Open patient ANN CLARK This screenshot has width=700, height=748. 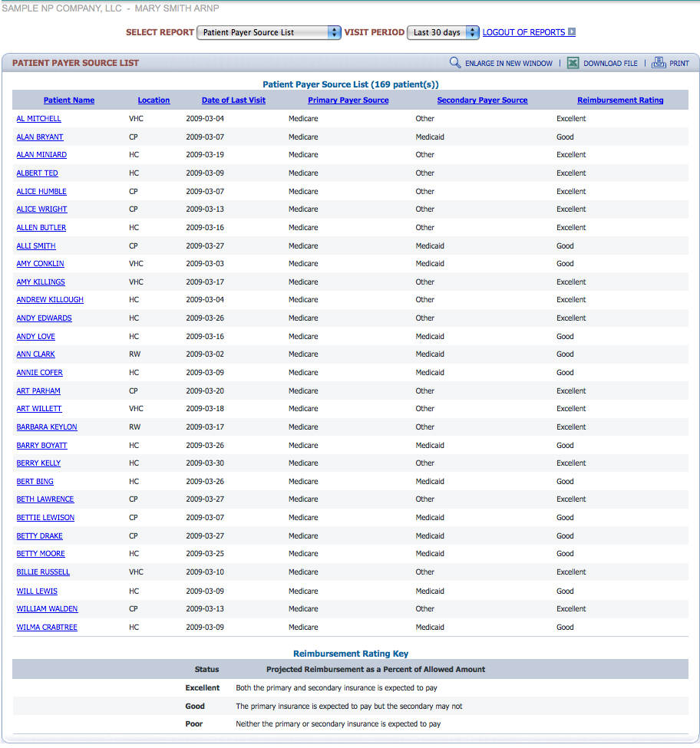(x=36, y=354)
